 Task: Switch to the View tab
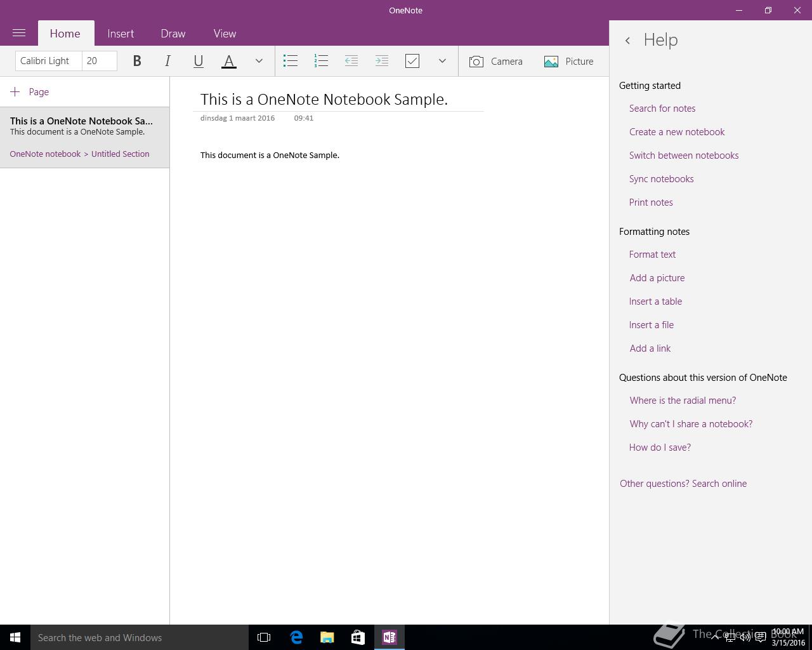[x=225, y=34]
